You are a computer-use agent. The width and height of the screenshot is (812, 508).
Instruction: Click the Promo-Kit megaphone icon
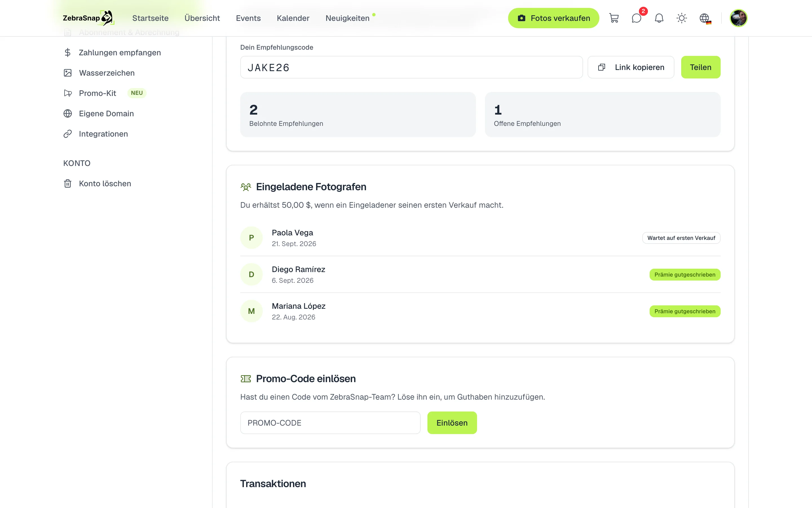68,93
